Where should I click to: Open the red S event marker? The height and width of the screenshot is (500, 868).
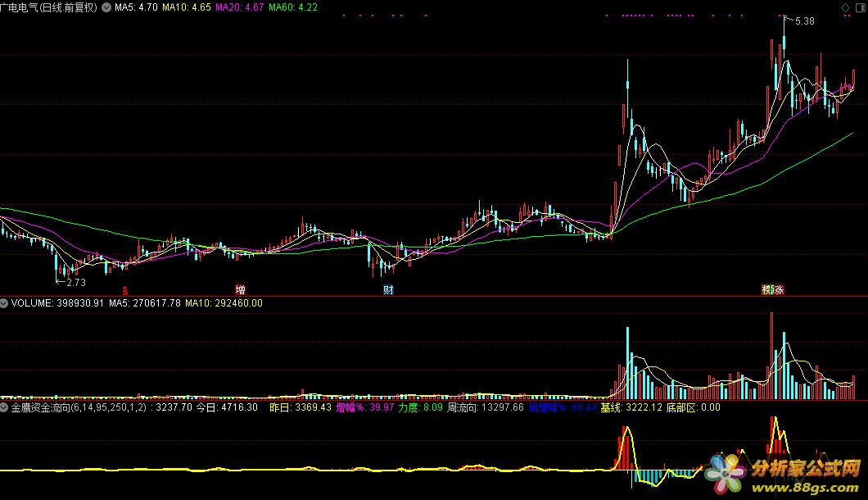[x=125, y=290]
